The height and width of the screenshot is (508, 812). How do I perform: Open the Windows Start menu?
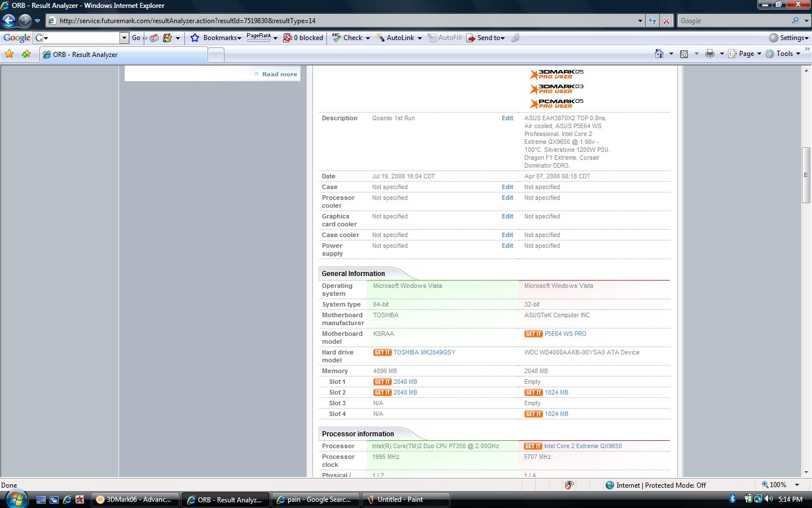tap(16, 500)
